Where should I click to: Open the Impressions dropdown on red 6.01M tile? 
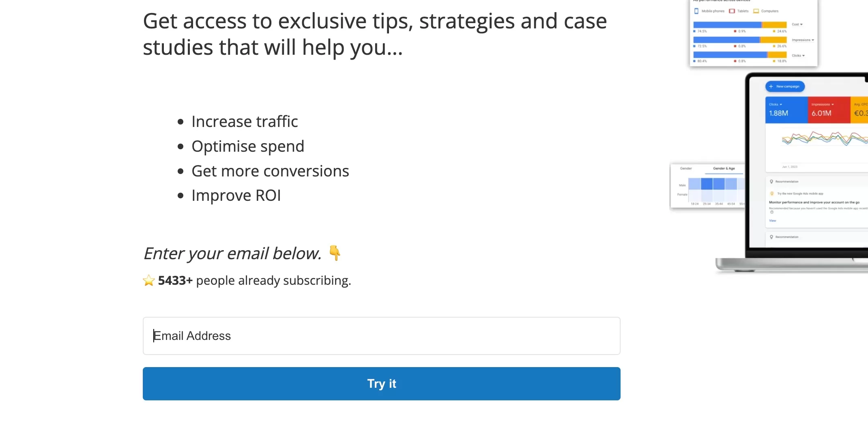[823, 105]
